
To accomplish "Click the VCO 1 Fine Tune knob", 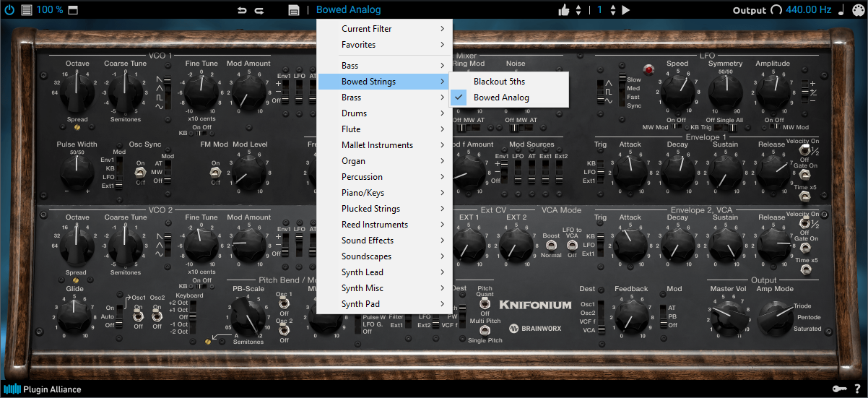I will (x=201, y=92).
